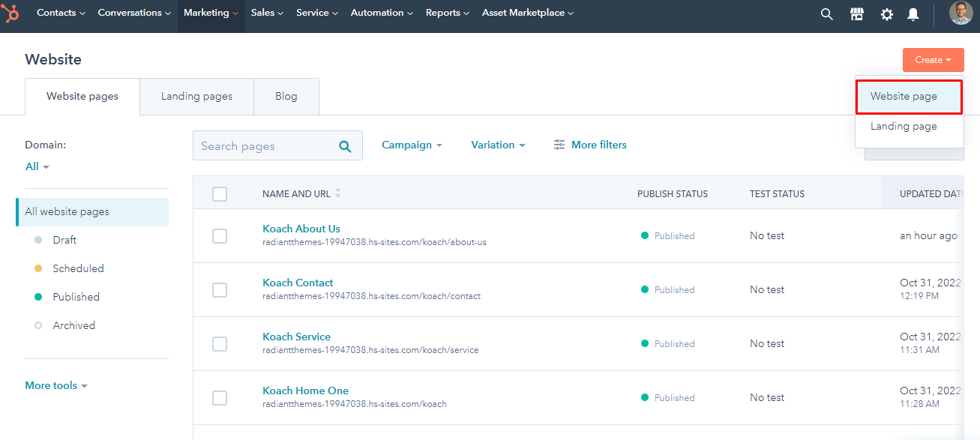Open the user profile avatar
Image resolution: width=980 pixels, height=440 pixels.
[961, 13]
